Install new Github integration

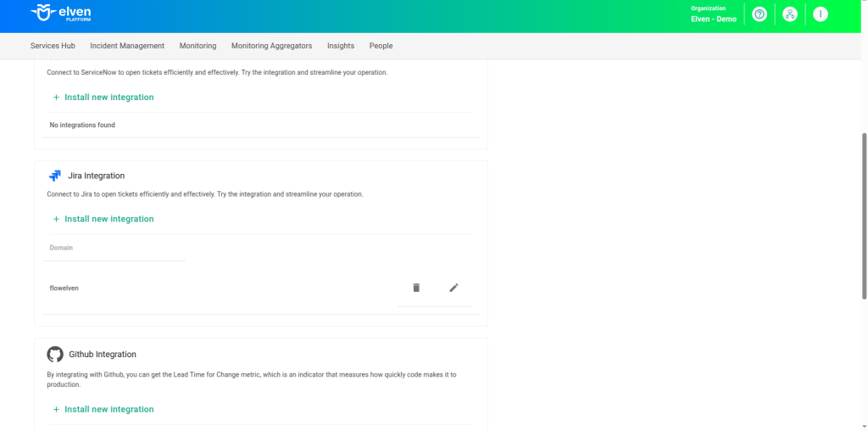[103, 409]
